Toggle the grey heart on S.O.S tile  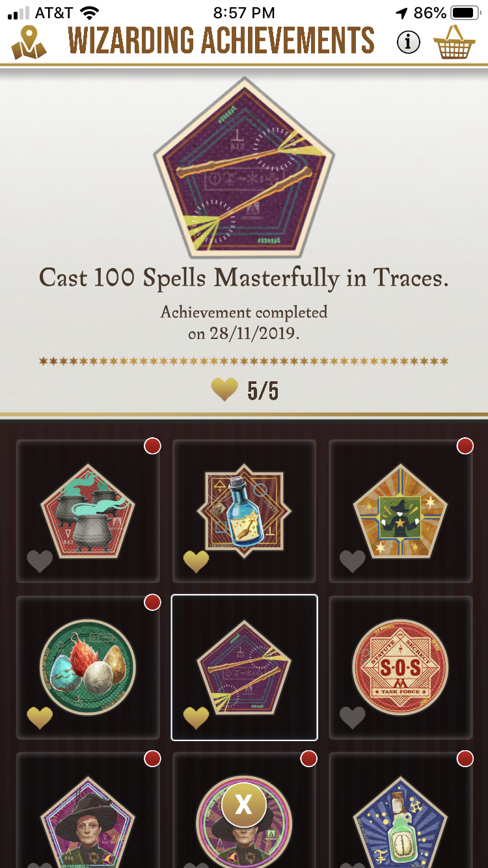[x=352, y=717]
